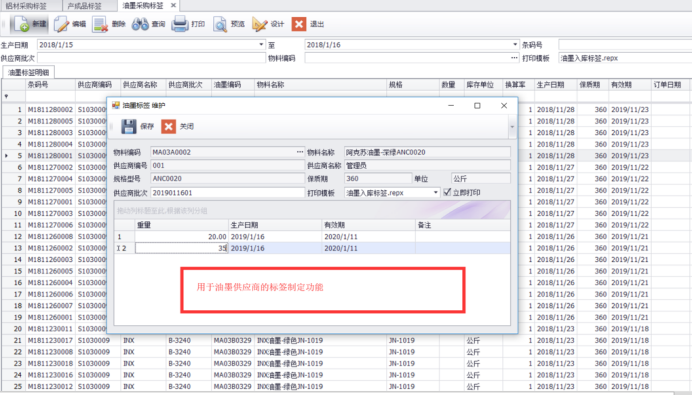The width and height of the screenshot is (693, 395).
Task: Select the 油墨标签明细 tab
Action: pyautogui.click(x=28, y=72)
